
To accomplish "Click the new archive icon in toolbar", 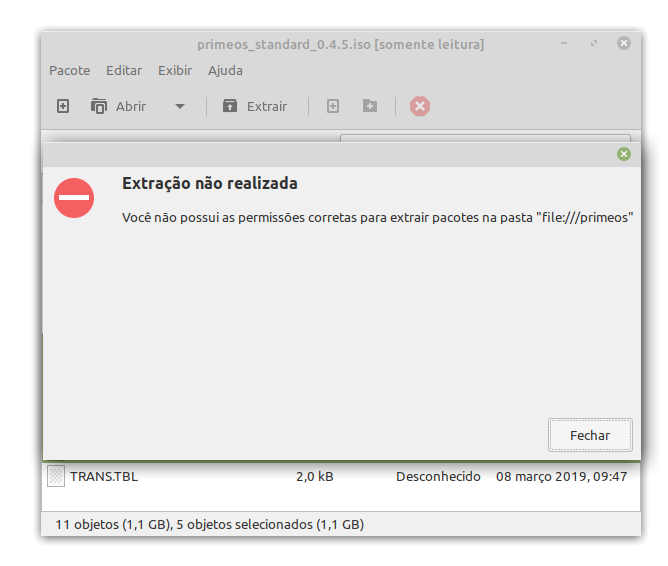I will click(x=63, y=106).
